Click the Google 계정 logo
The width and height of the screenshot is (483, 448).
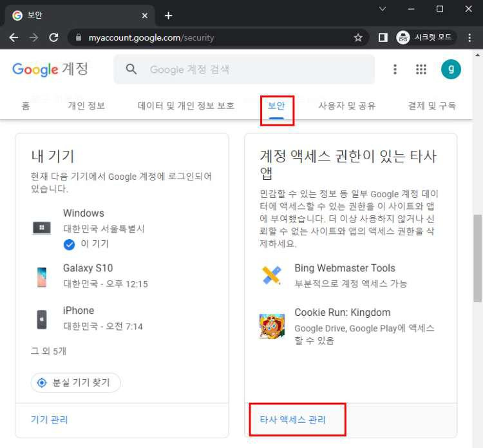(x=50, y=69)
